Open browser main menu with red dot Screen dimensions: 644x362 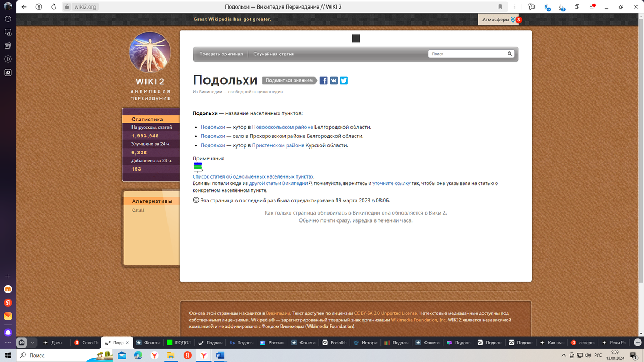591,7
